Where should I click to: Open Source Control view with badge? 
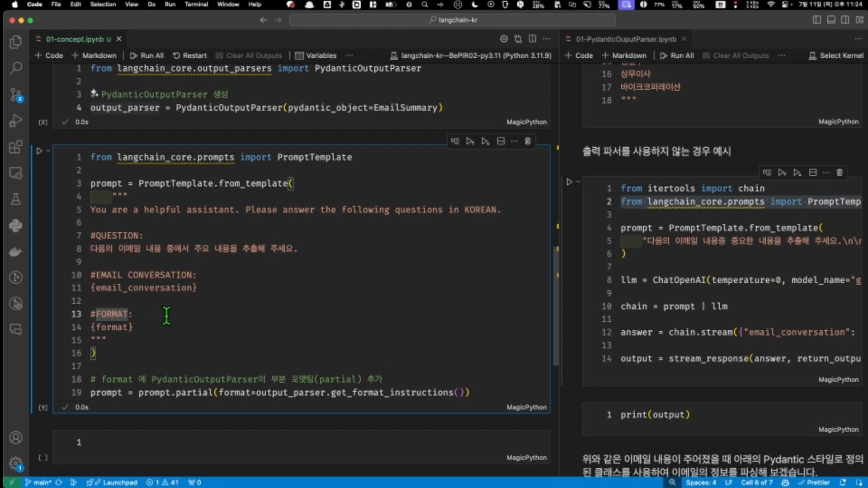(x=15, y=95)
